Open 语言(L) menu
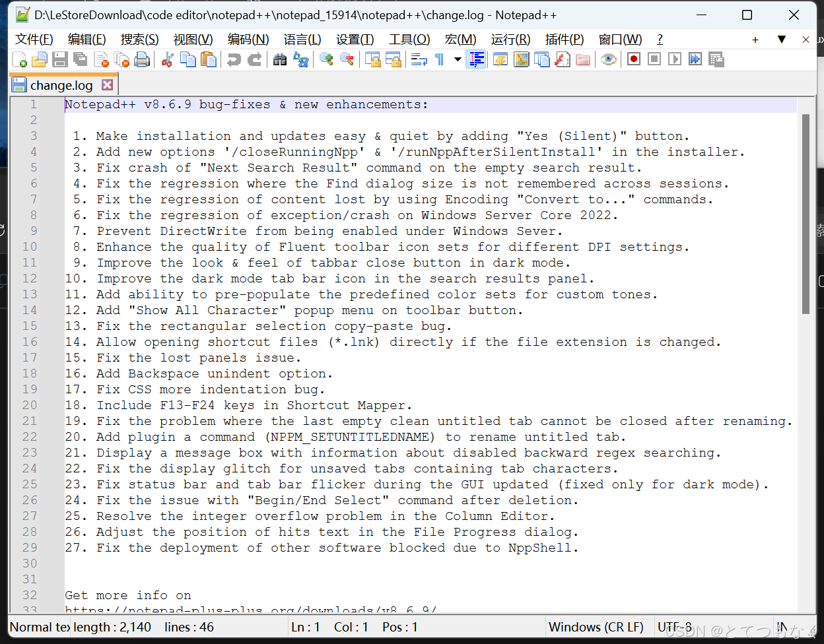 tap(302, 40)
